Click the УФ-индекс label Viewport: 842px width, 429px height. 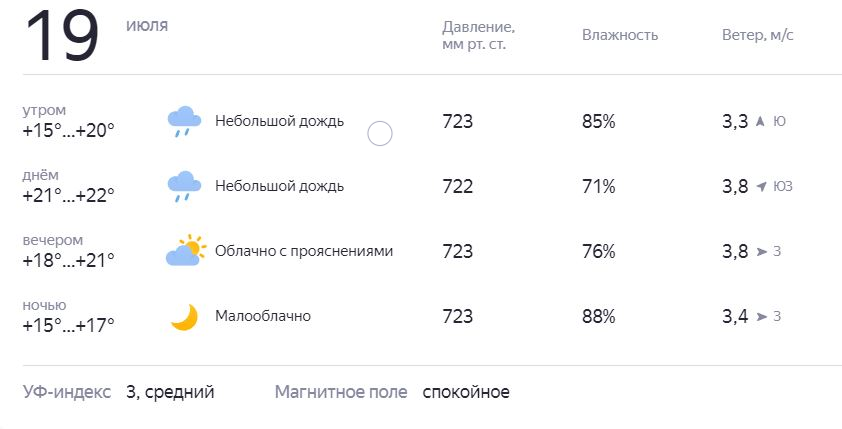coord(67,392)
